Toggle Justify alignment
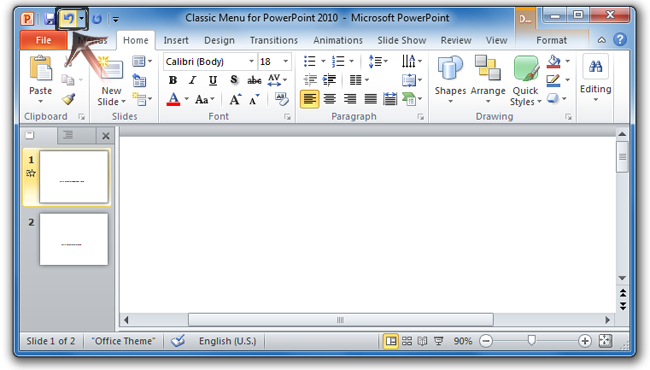 370,99
